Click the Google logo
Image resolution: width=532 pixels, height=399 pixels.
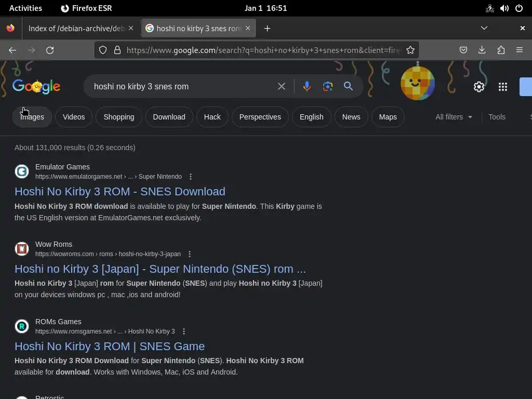click(36, 87)
